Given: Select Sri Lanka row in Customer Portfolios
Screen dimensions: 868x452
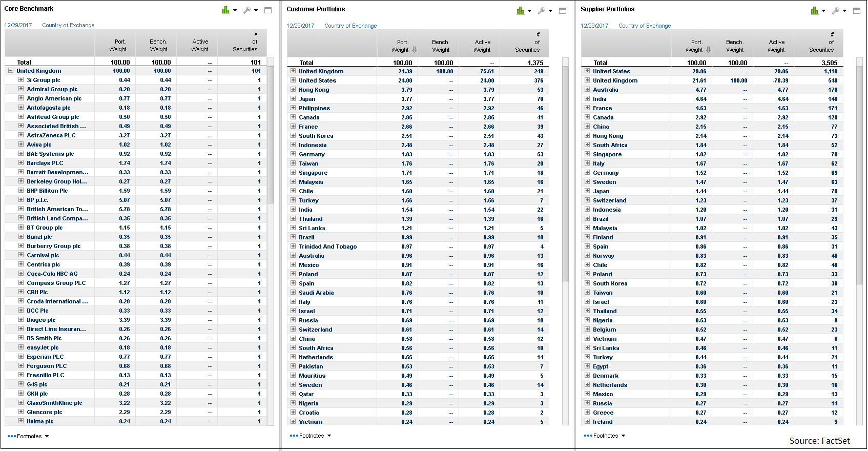Looking at the screenshot, I should point(418,228).
